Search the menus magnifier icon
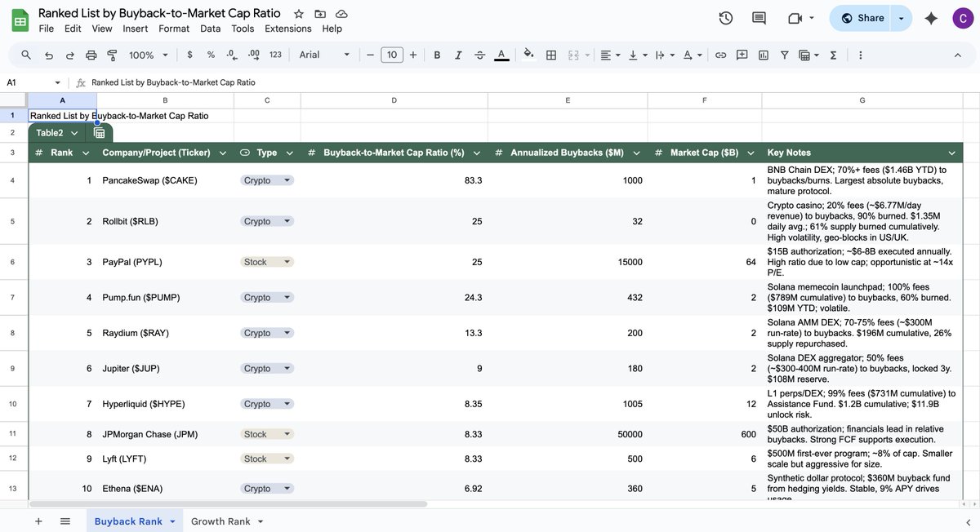Image resolution: width=980 pixels, height=532 pixels. (26, 55)
